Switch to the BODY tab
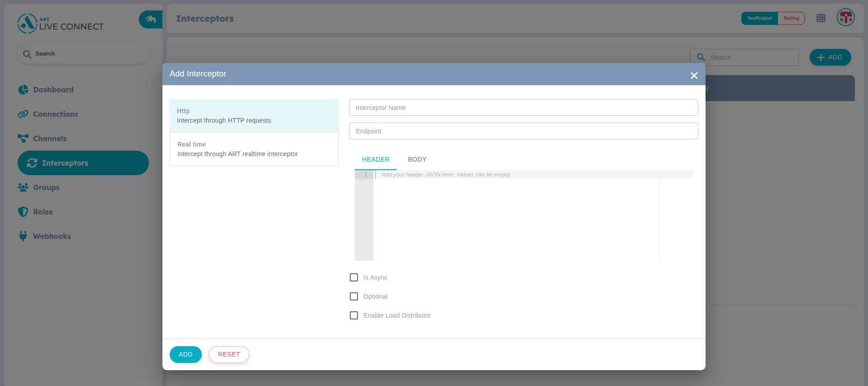 (x=417, y=159)
